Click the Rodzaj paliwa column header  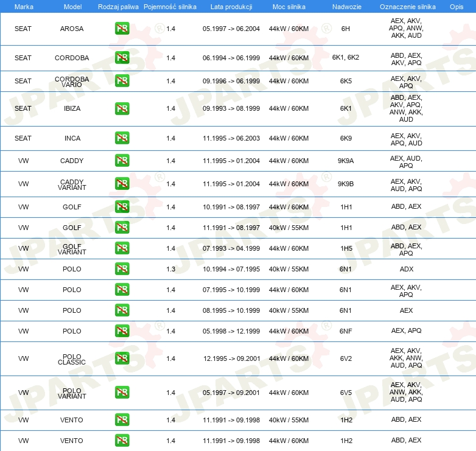tap(118, 7)
